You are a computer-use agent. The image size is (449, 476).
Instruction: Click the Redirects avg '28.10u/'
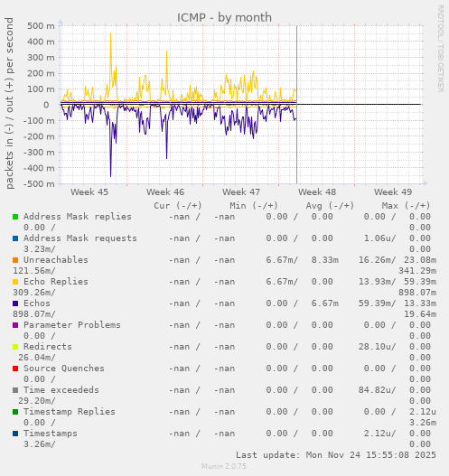378,347
